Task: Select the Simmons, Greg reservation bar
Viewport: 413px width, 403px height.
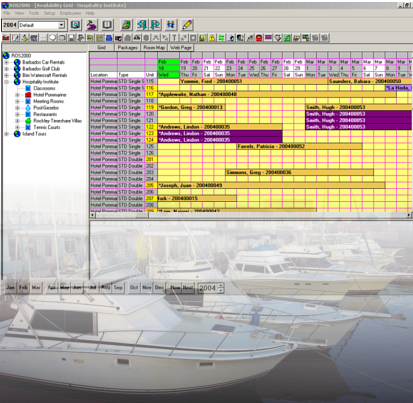Action: tap(299, 172)
